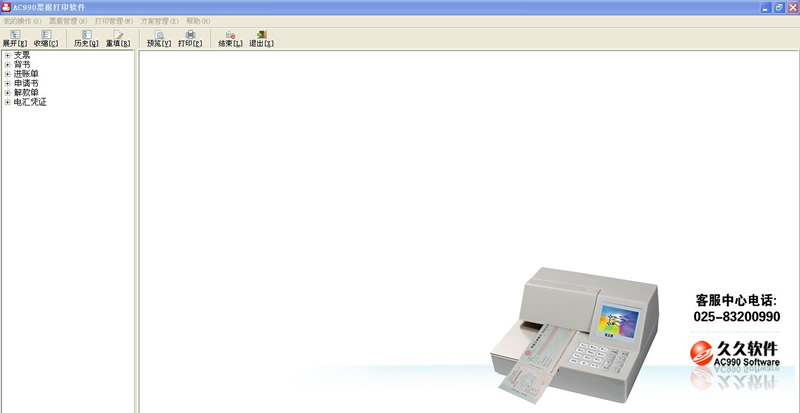Open 预览 (Preview) from the toolbar
Viewport: 800px width, 413px height.
(159, 38)
